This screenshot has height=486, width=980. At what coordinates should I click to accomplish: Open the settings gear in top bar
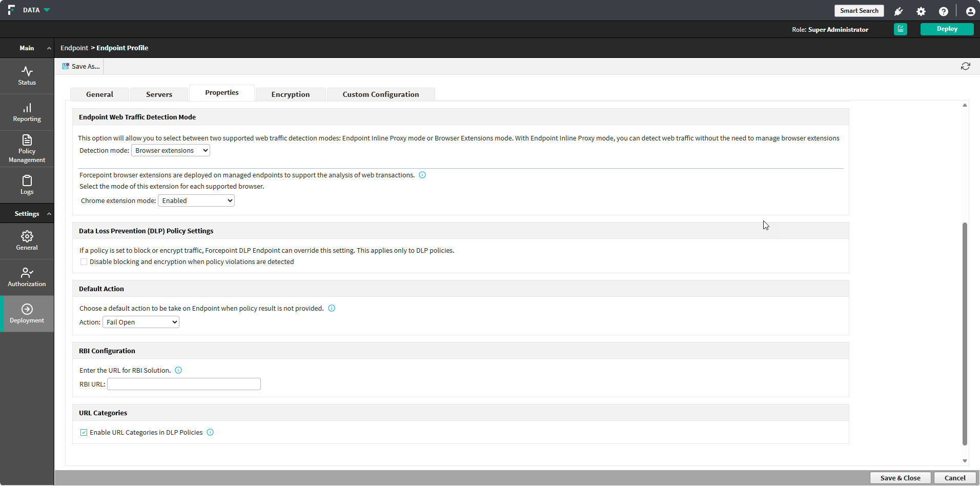tap(921, 11)
